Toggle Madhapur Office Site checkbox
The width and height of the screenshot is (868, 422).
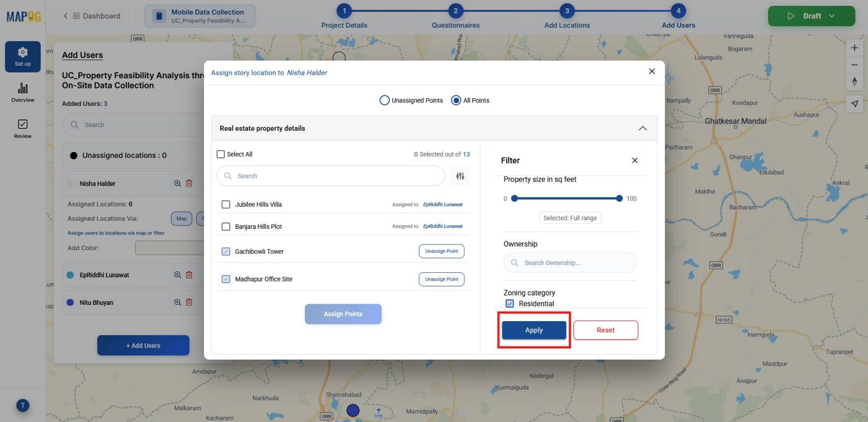pos(226,279)
